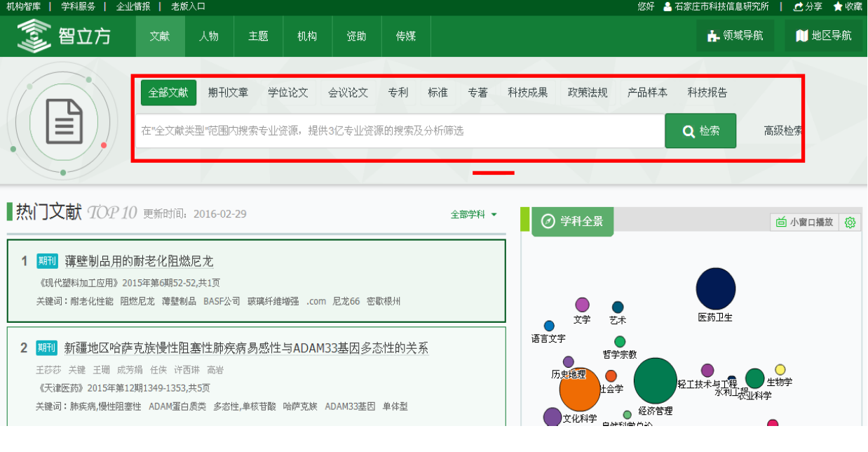Viewport: 868px width, 452px height.
Task: Click the compass icon beside 学科全景
Action: click(548, 221)
